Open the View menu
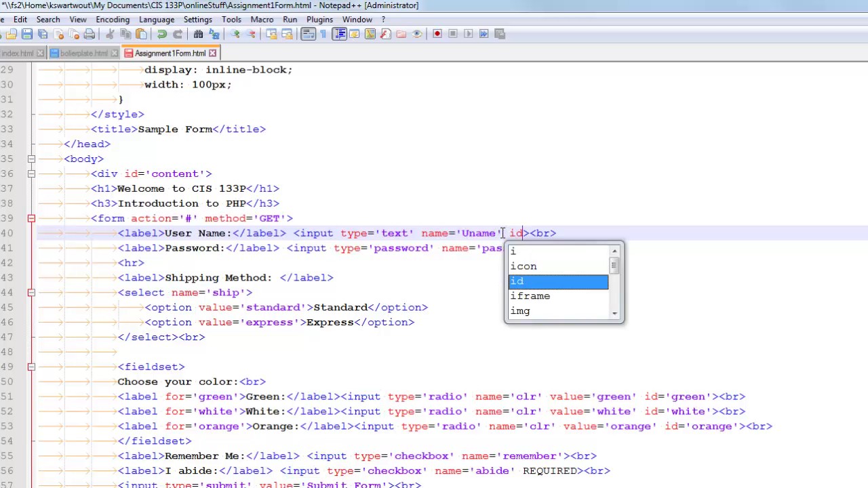This screenshot has height=488, width=868. click(78, 20)
